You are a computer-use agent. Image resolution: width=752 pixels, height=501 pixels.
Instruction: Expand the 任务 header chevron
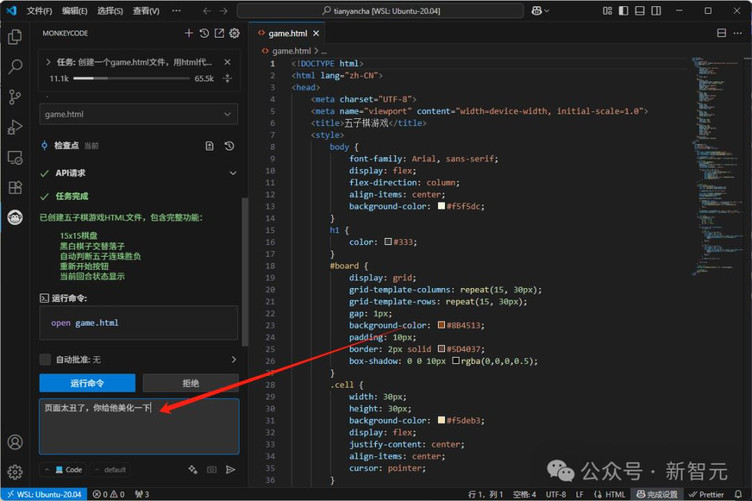point(48,61)
